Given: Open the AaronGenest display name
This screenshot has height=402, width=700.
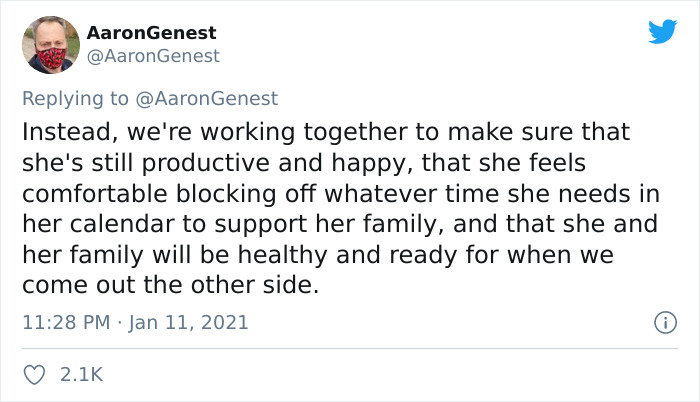Looking at the screenshot, I should click(151, 33).
